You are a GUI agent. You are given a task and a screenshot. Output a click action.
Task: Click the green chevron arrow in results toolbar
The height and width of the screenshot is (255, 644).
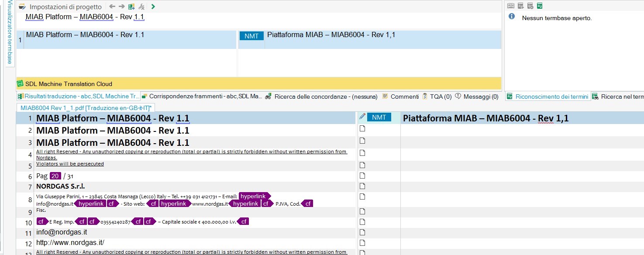153,7
